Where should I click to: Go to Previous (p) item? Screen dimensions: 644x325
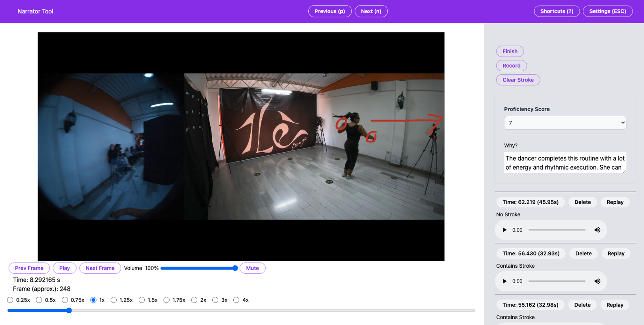click(330, 11)
